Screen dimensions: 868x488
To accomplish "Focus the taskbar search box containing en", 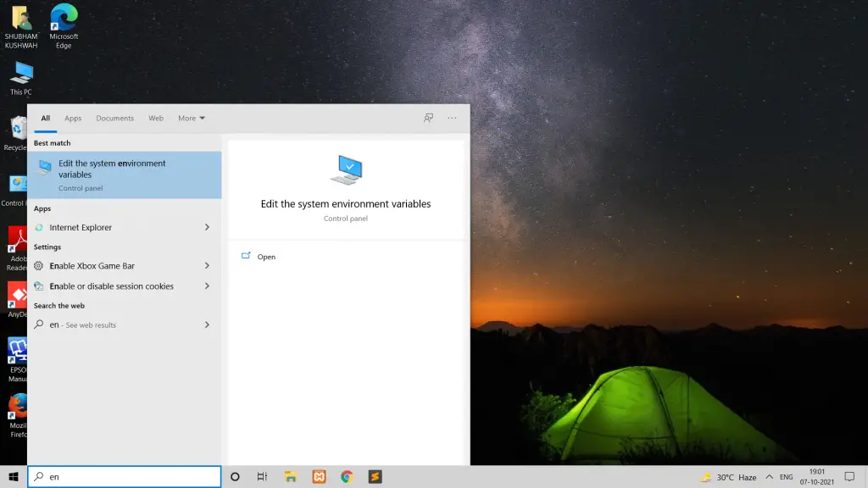I will click(x=125, y=476).
